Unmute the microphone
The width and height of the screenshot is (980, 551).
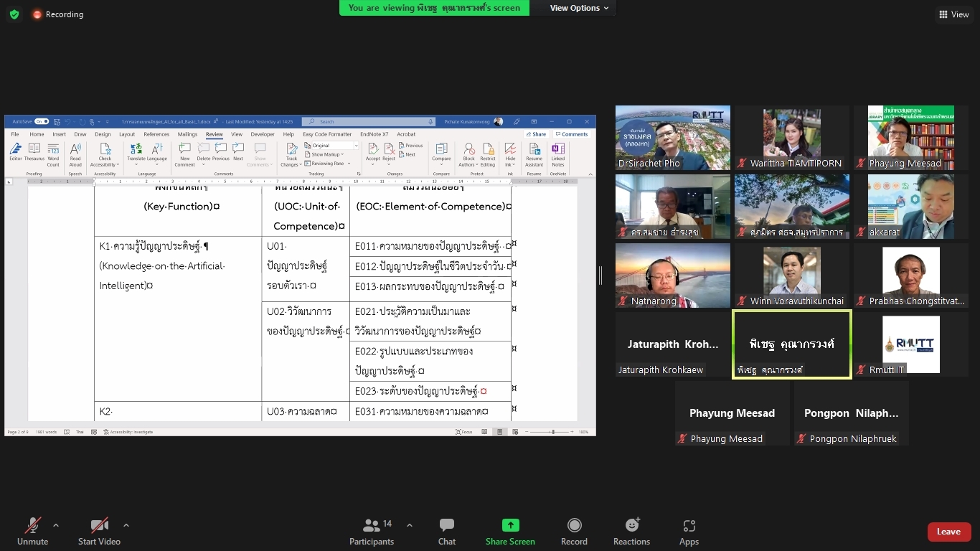(x=32, y=532)
